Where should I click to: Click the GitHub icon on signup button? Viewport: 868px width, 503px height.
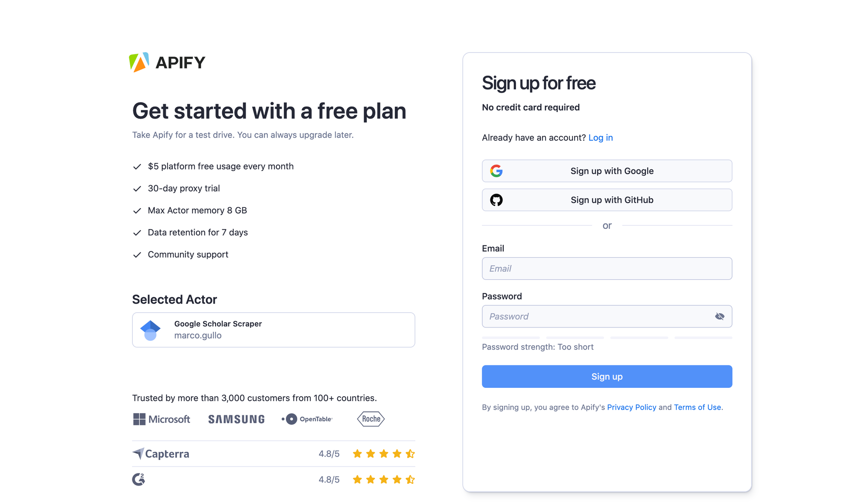(497, 200)
